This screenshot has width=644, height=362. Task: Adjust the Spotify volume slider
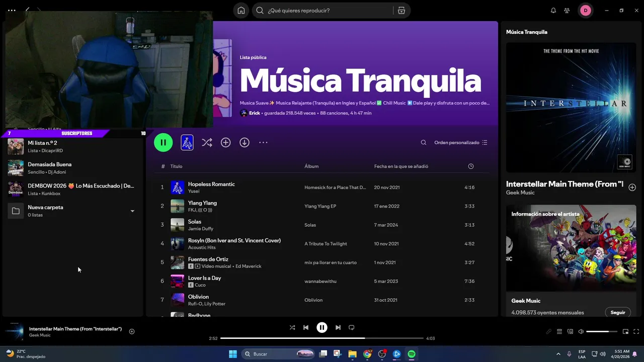(x=602, y=331)
